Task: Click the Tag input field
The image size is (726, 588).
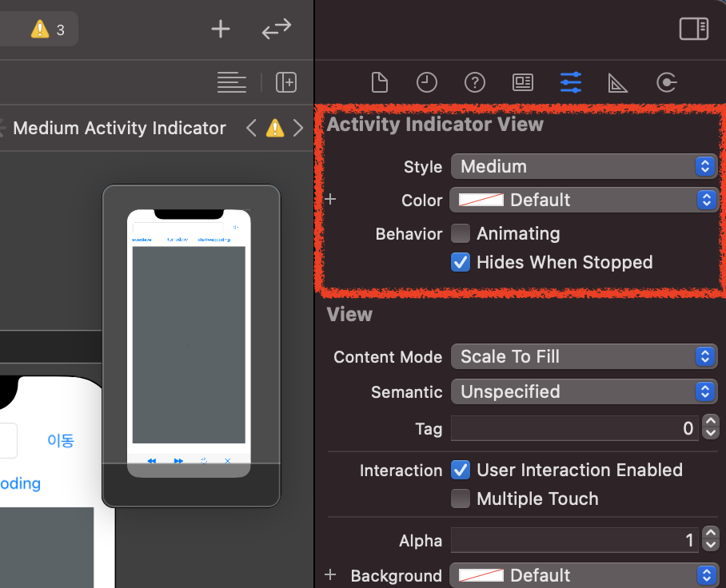Action: 575,428
